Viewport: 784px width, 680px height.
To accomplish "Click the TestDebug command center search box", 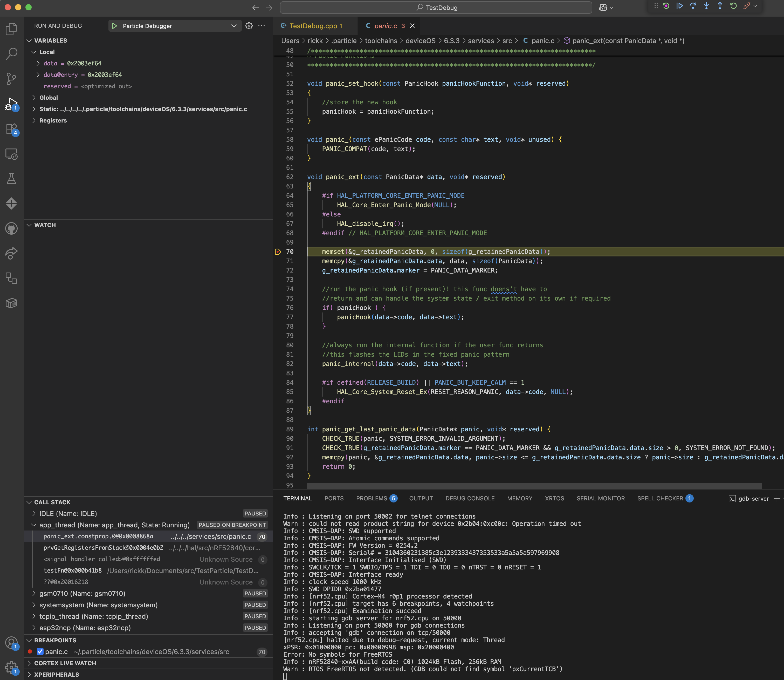I will pos(436,8).
